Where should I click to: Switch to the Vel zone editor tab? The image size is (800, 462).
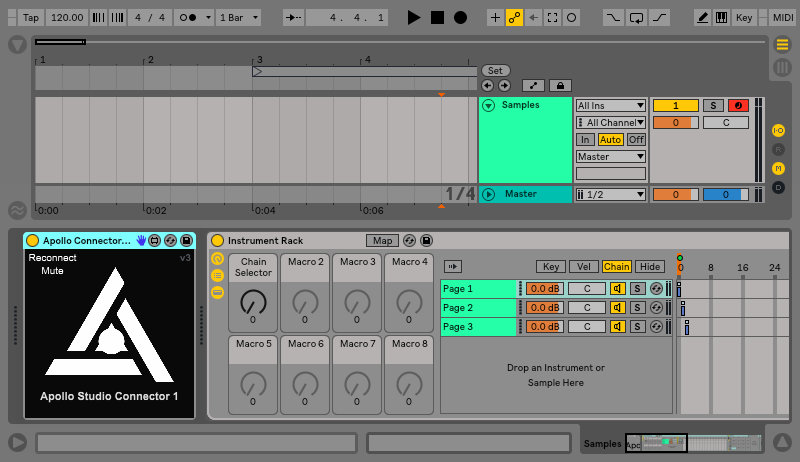coord(583,267)
